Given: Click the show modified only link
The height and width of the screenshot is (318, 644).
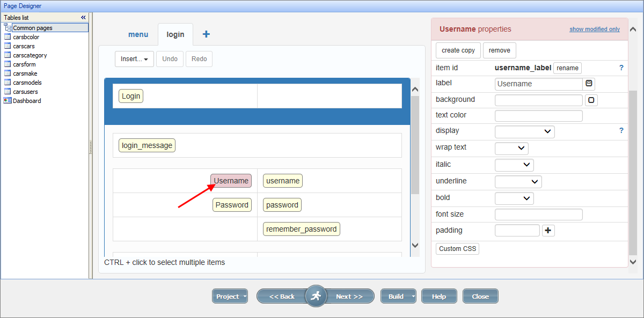Looking at the screenshot, I should 595,29.
